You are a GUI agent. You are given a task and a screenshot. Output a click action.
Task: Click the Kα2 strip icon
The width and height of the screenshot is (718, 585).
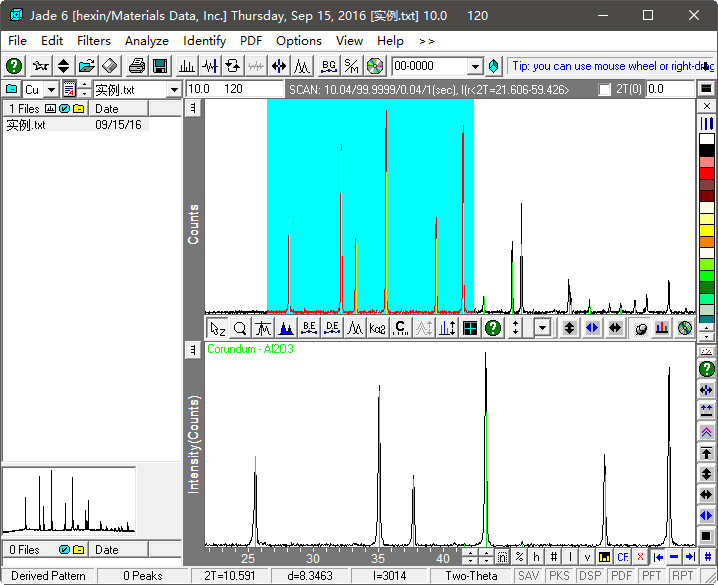click(x=378, y=328)
